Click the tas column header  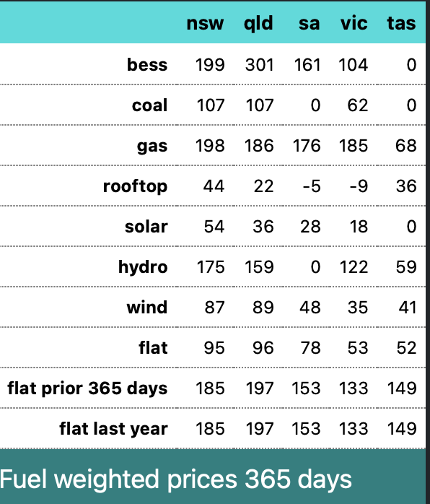(x=401, y=23)
